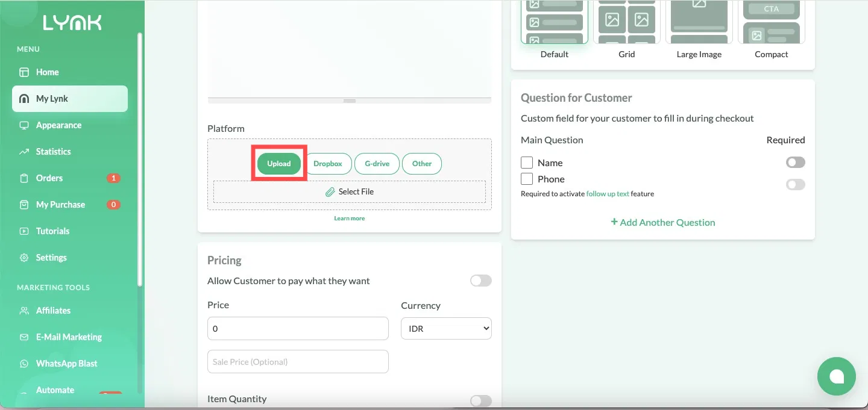Click Add Another Question
This screenshot has width=868, height=410.
click(662, 222)
